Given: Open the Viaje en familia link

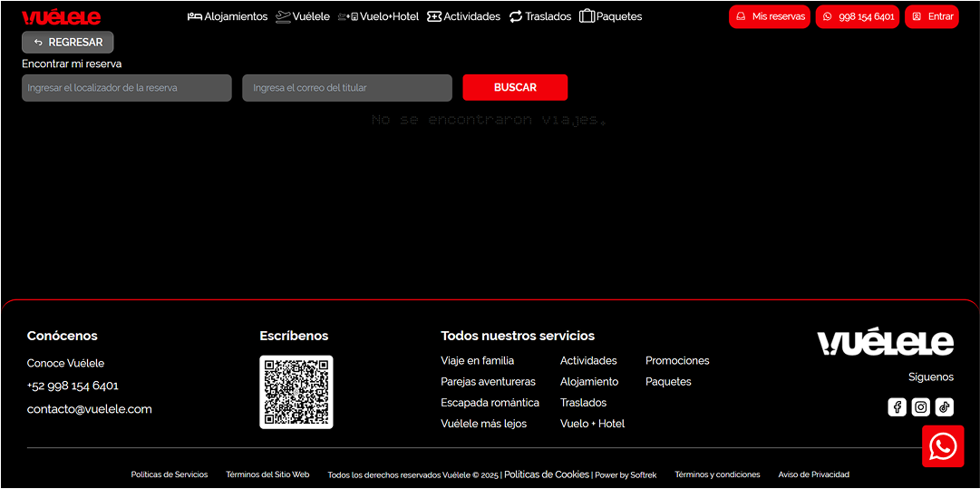Looking at the screenshot, I should click(478, 361).
